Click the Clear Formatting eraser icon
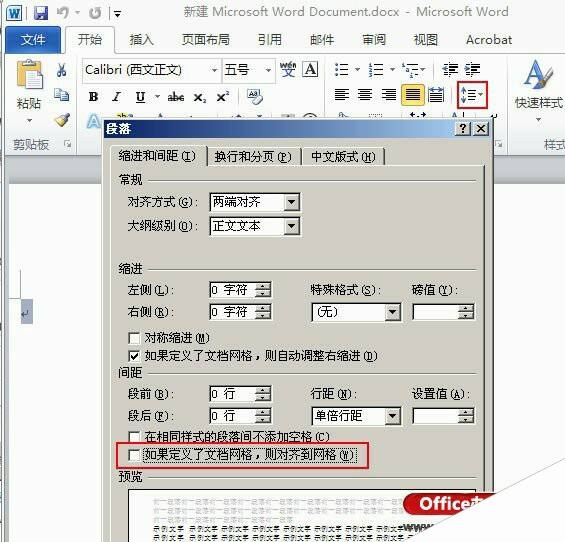The image size is (565, 542). pyautogui.click(x=255, y=97)
